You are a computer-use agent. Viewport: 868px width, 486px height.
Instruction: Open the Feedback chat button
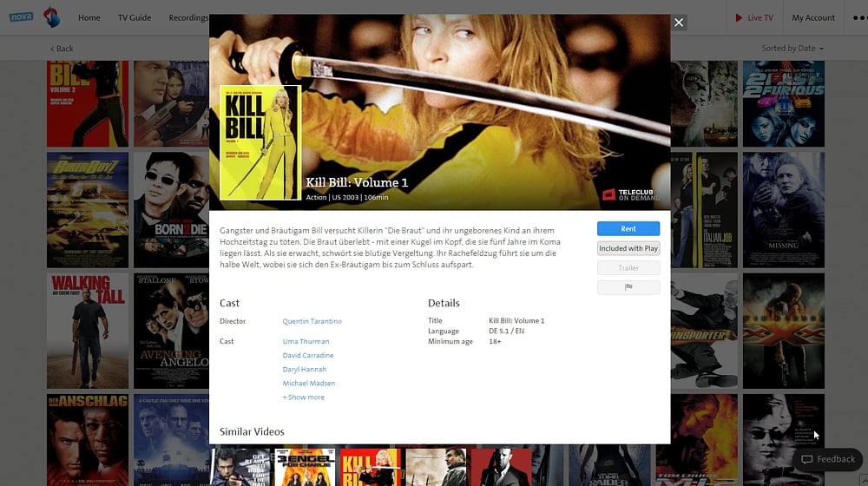click(x=828, y=459)
